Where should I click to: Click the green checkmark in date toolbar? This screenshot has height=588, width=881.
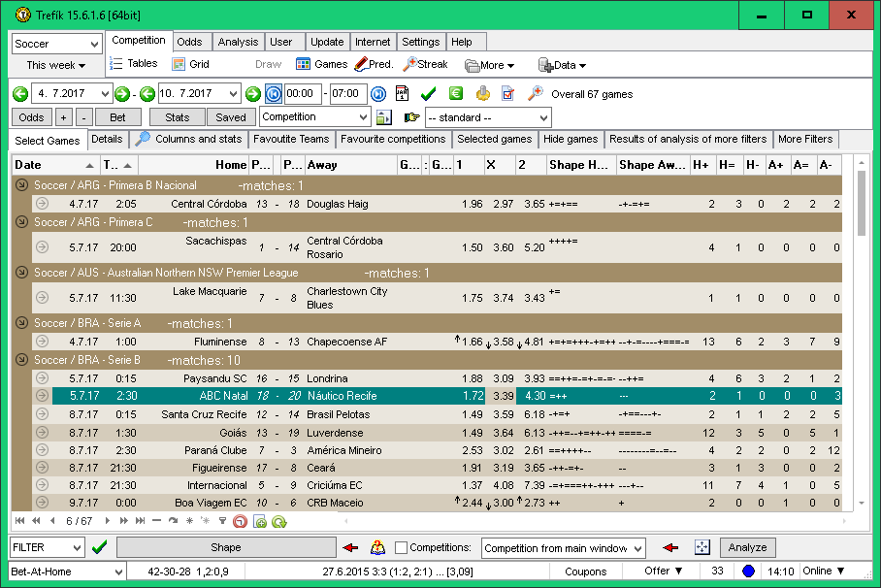click(x=428, y=94)
